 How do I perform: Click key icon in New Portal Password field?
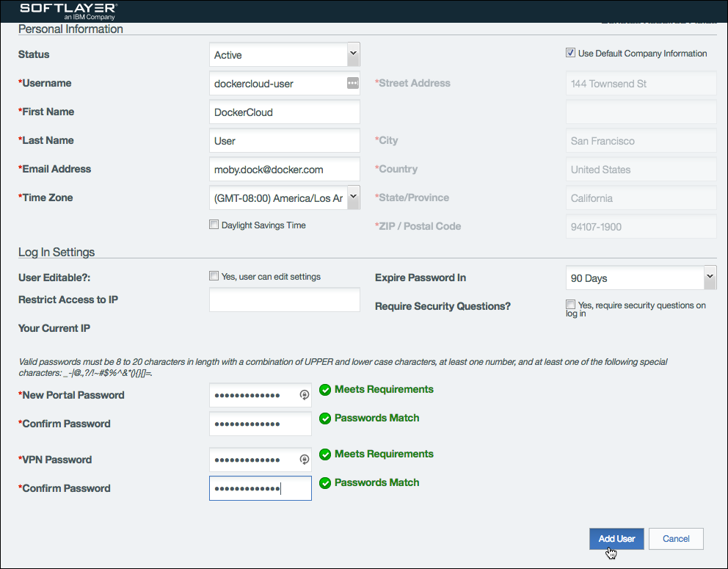(305, 395)
